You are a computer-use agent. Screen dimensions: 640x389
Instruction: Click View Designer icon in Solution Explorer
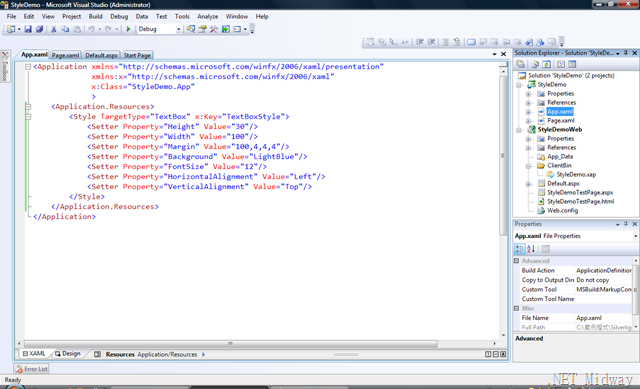[572, 64]
